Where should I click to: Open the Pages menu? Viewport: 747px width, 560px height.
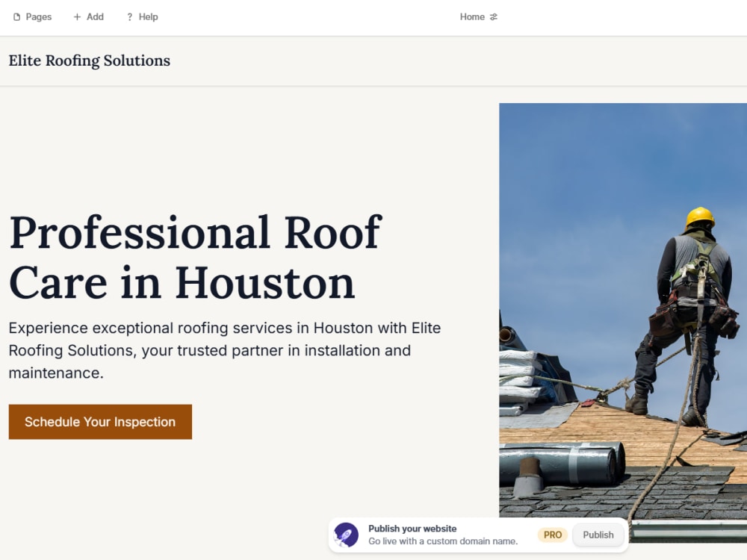point(32,17)
